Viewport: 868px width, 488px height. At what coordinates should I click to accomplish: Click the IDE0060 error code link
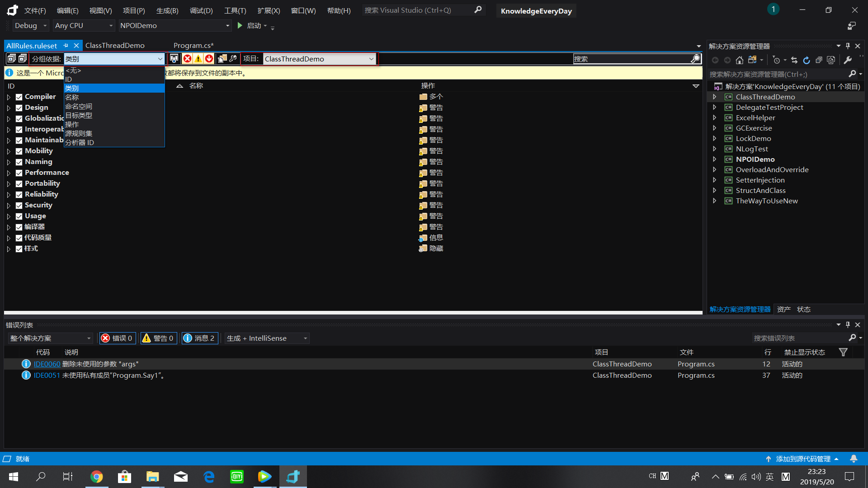47,364
